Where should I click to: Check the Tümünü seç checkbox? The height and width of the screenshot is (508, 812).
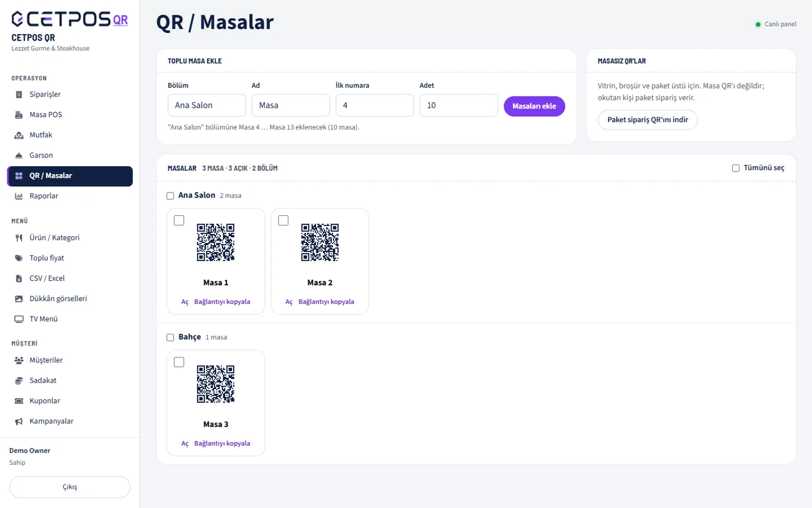pyautogui.click(x=735, y=168)
